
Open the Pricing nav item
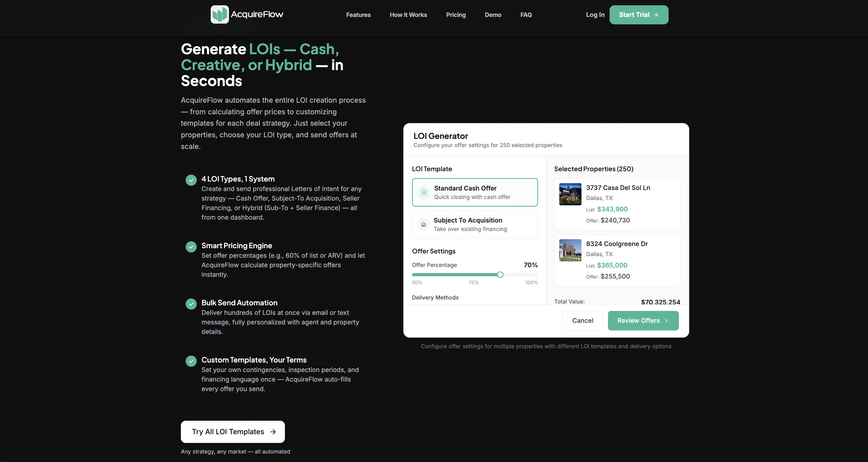coord(456,15)
